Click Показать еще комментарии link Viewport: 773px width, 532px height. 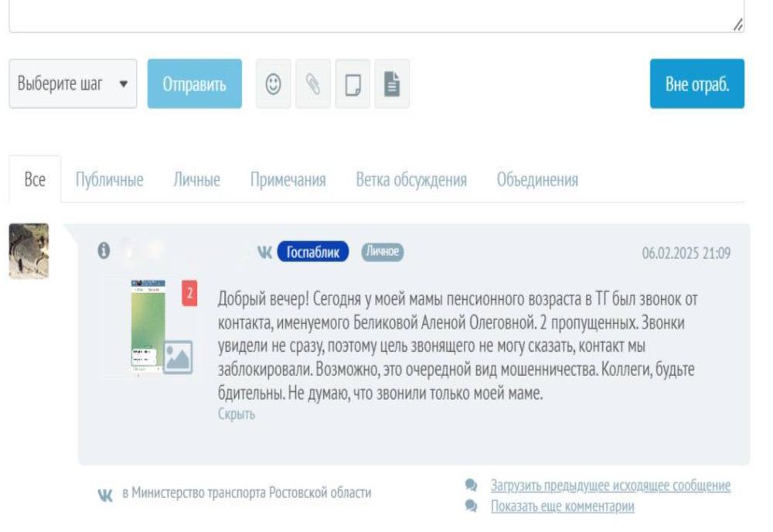tap(562, 507)
